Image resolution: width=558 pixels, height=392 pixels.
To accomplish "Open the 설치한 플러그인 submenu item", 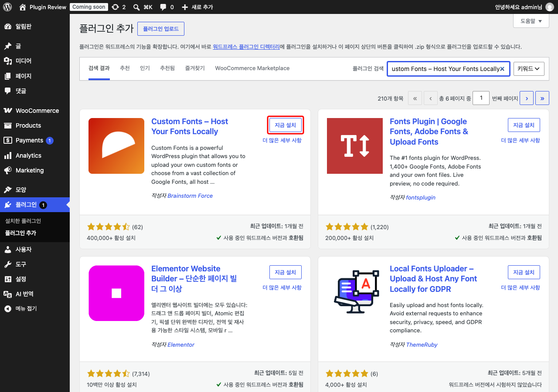I will (x=23, y=221).
